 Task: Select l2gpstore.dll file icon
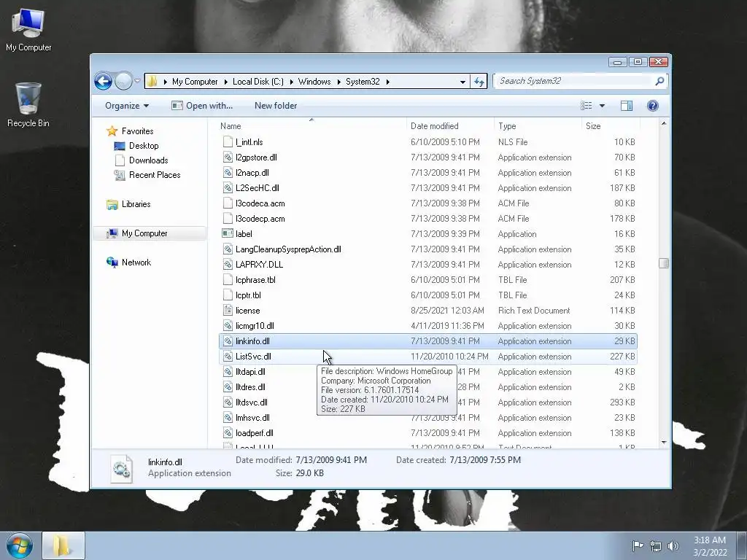click(228, 157)
